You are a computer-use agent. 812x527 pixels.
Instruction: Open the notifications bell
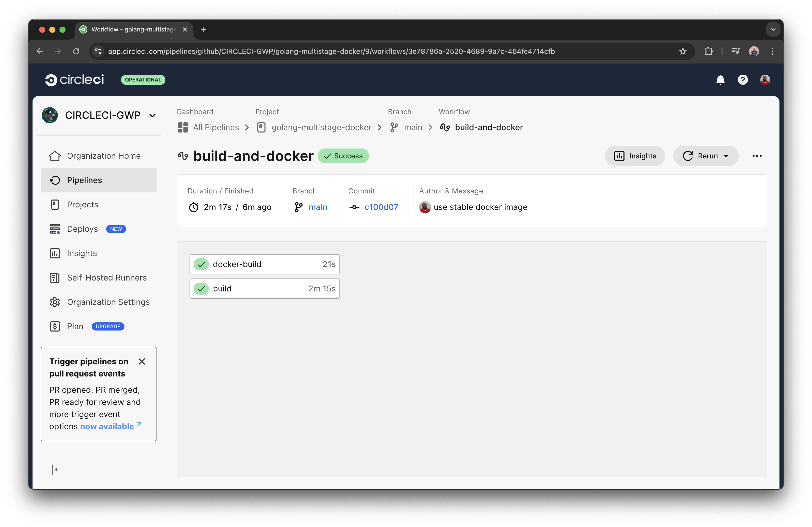(720, 79)
